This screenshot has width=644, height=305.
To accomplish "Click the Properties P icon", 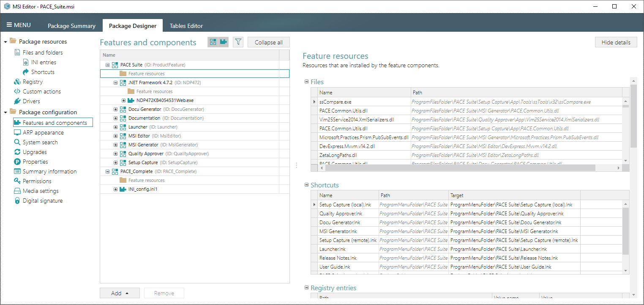I will click(x=17, y=162).
